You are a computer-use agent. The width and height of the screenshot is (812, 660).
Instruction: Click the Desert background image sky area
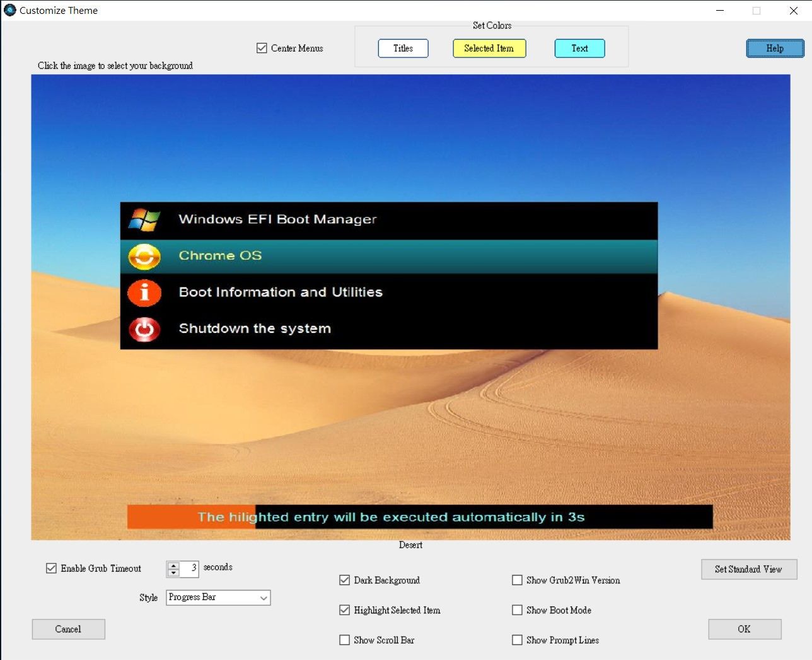tap(410, 139)
